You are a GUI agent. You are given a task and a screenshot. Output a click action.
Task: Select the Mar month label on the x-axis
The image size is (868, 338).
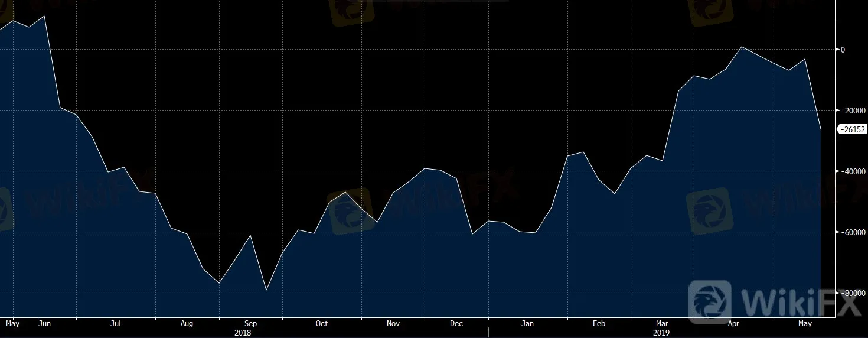click(x=663, y=324)
